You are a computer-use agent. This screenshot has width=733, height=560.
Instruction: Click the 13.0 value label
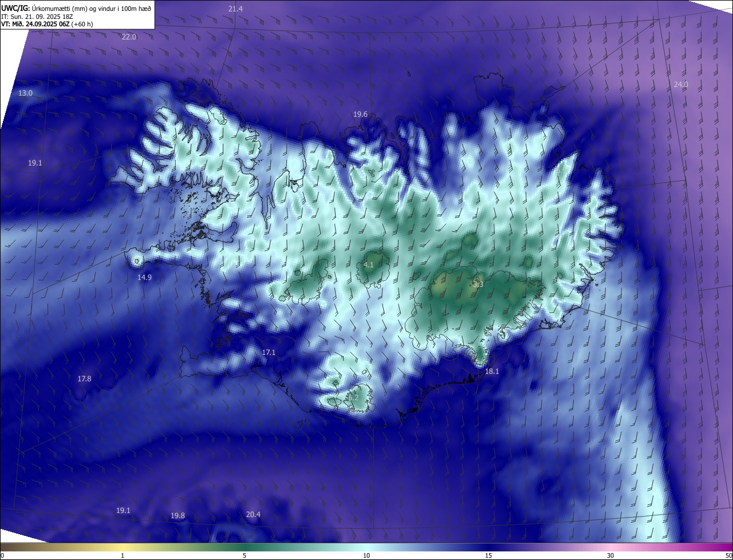coord(25,93)
